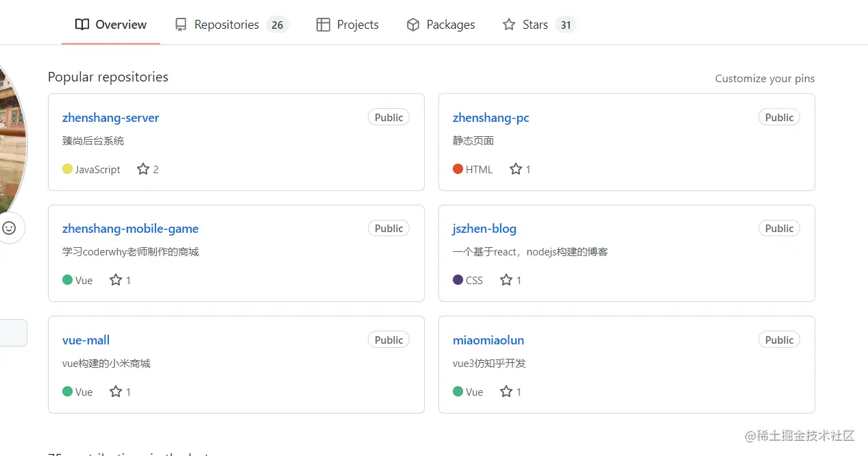Click the Stars tab star icon
The width and height of the screenshot is (868, 456).
pos(509,25)
